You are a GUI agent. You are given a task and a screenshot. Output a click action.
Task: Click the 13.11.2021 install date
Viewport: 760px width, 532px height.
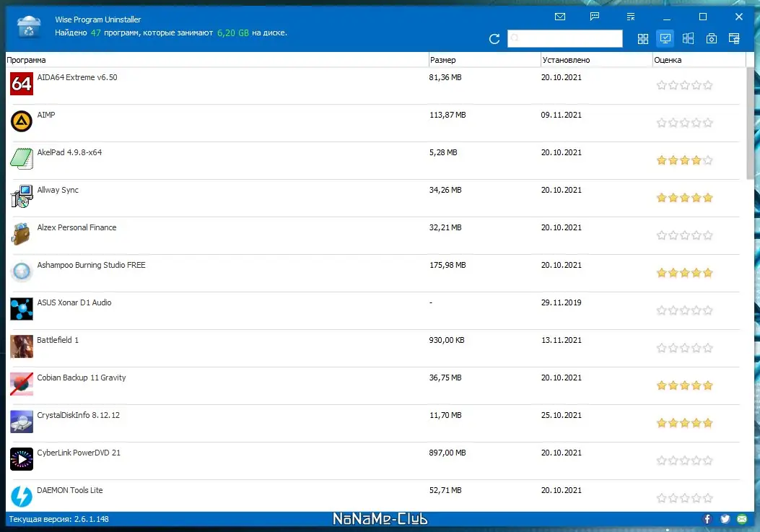point(562,340)
